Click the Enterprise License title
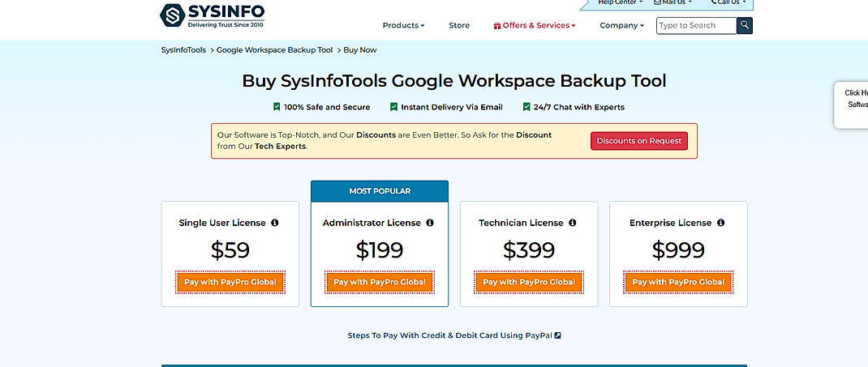 pyautogui.click(x=670, y=223)
